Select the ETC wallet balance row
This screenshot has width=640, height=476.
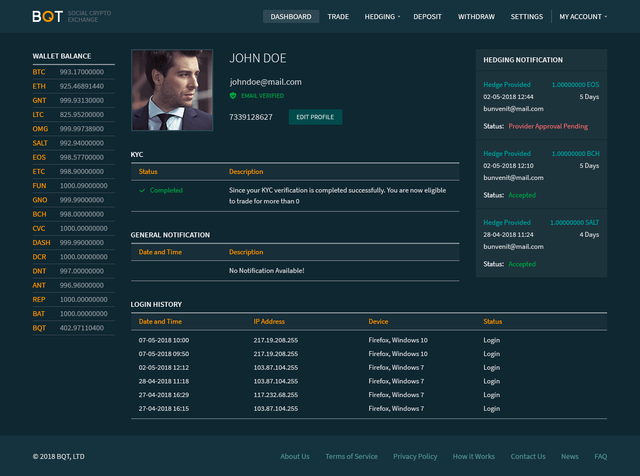(x=73, y=171)
